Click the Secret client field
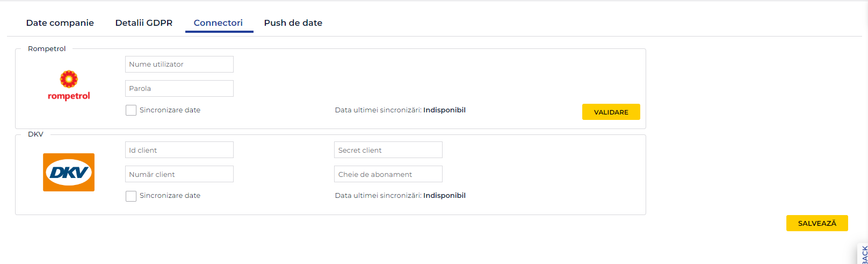 click(388, 150)
